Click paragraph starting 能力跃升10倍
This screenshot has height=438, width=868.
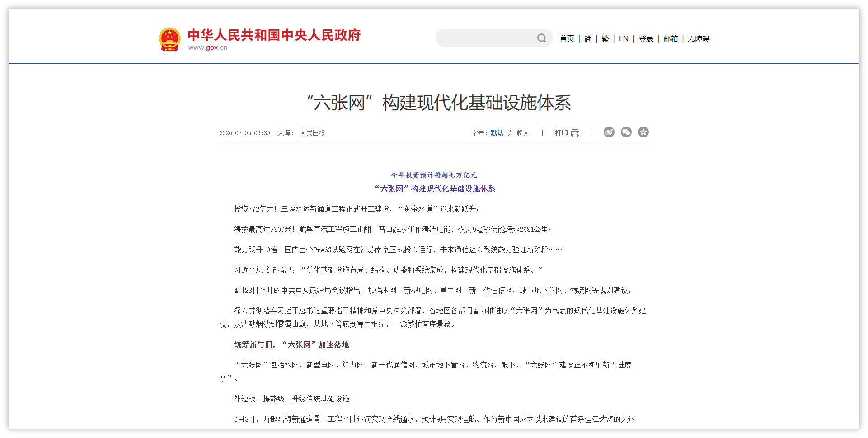[x=398, y=250]
